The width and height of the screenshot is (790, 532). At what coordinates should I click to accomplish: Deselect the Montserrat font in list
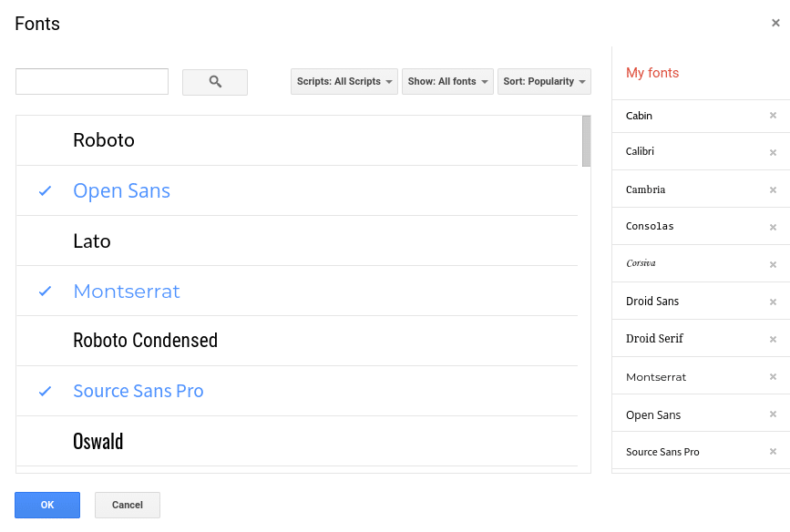297,291
